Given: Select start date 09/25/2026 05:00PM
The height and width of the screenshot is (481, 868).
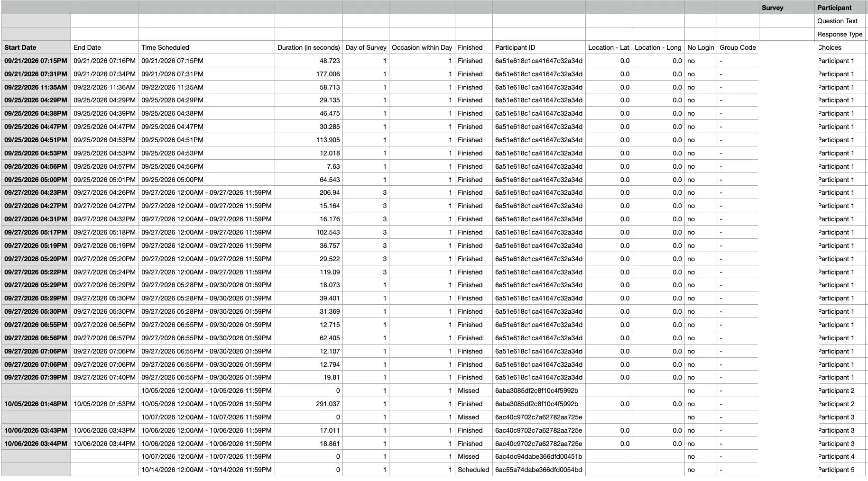Looking at the screenshot, I should 36,180.
